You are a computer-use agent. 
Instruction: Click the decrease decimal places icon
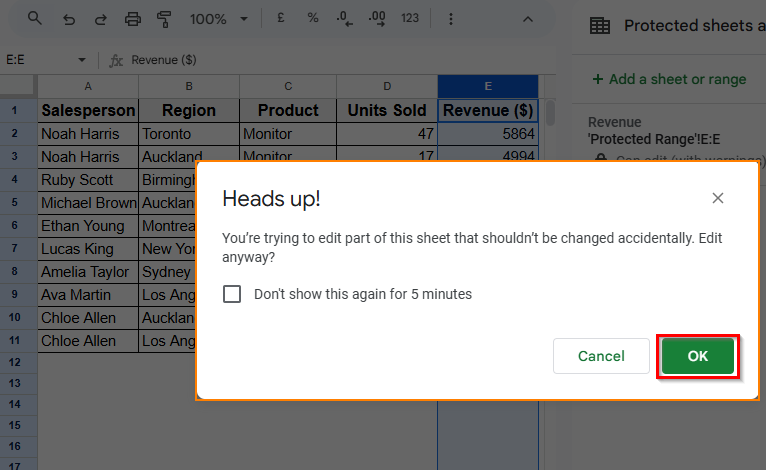point(344,19)
